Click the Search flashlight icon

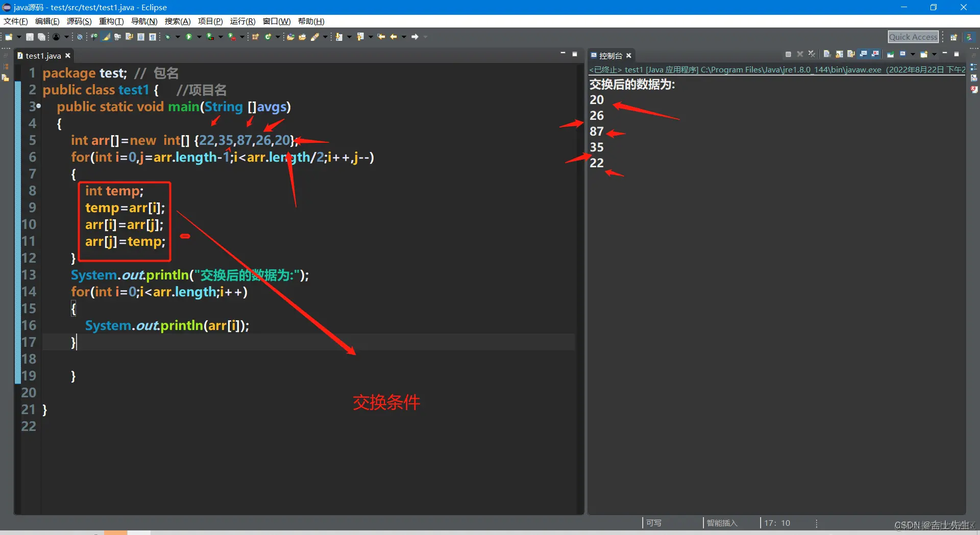(x=315, y=37)
